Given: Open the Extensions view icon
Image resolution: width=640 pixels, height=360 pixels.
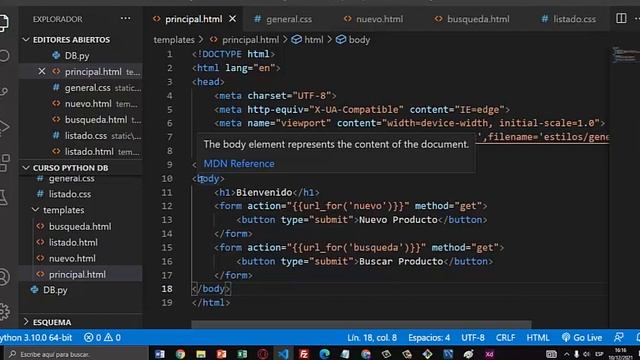Looking at the screenshot, I should pyautogui.click(x=5, y=163).
